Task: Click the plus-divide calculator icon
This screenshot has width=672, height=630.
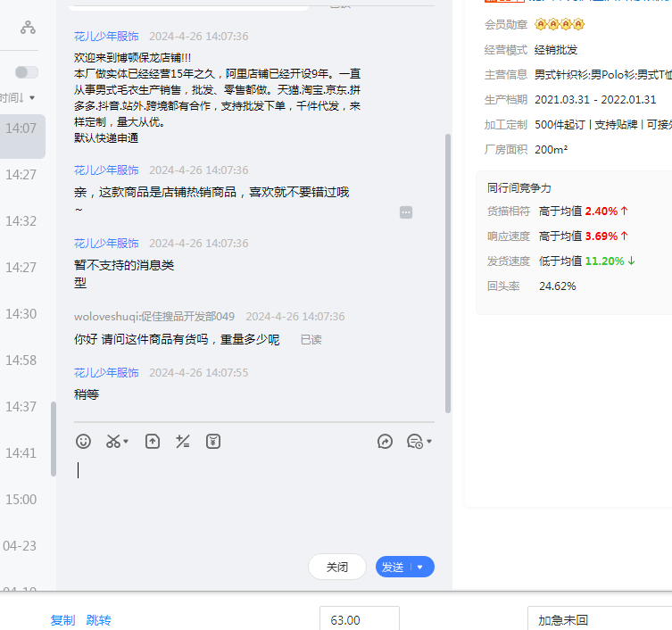Action: coord(183,441)
